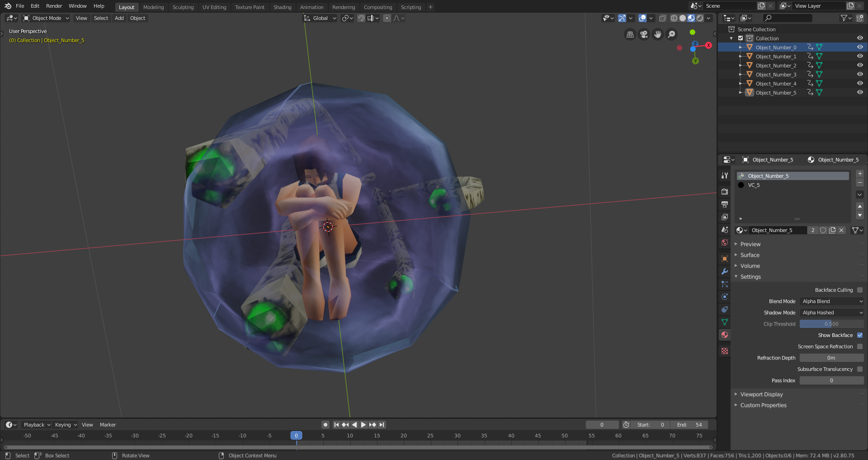868x460 pixels.
Task: Open the Global transform orientation dropdown
Action: (x=320, y=18)
